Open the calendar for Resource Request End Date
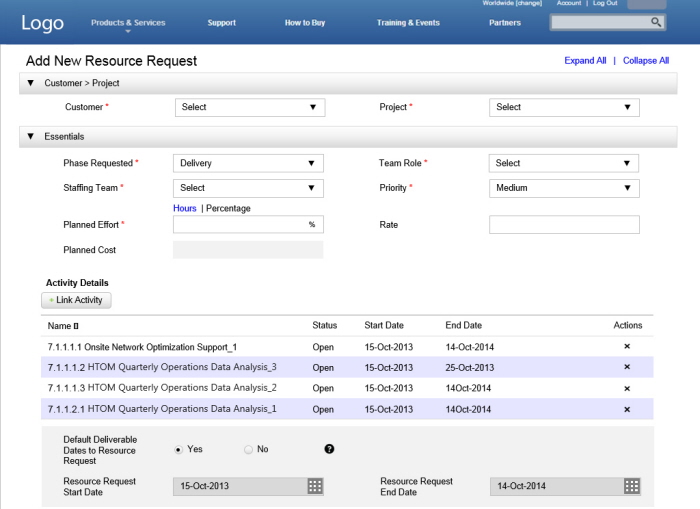 (x=632, y=486)
